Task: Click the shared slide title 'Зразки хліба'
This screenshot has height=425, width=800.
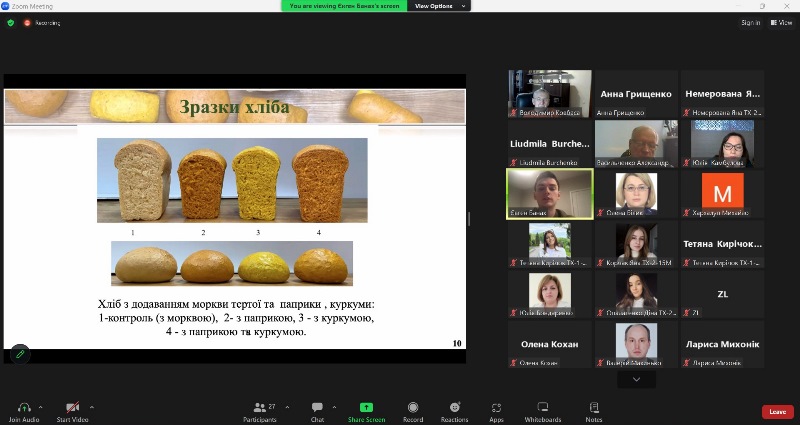Action: pyautogui.click(x=234, y=107)
